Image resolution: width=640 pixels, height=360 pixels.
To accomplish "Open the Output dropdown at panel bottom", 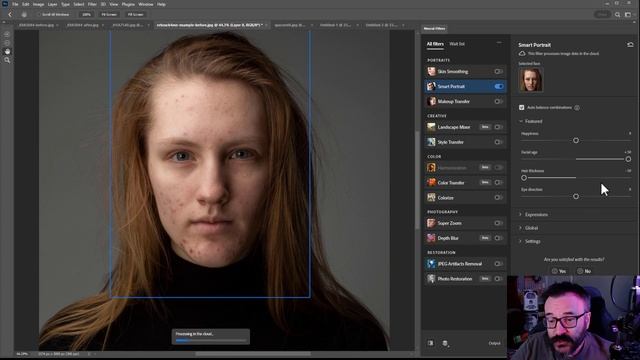I will (494, 343).
